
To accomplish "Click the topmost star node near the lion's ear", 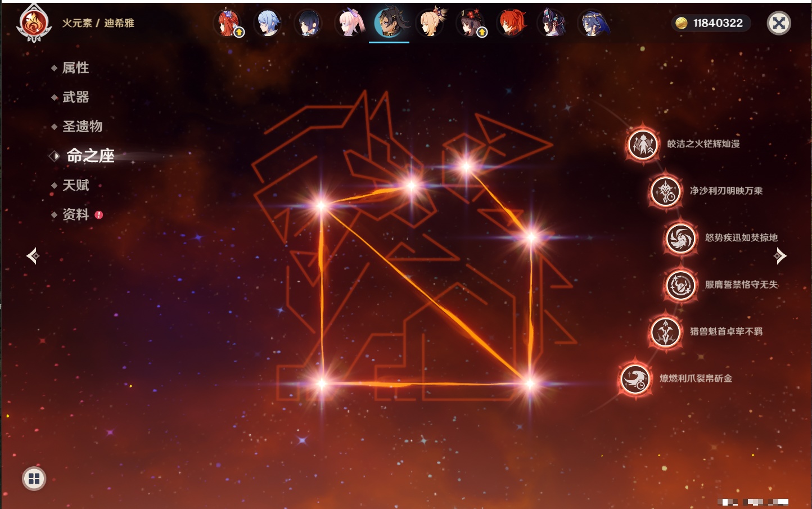I will point(466,166).
